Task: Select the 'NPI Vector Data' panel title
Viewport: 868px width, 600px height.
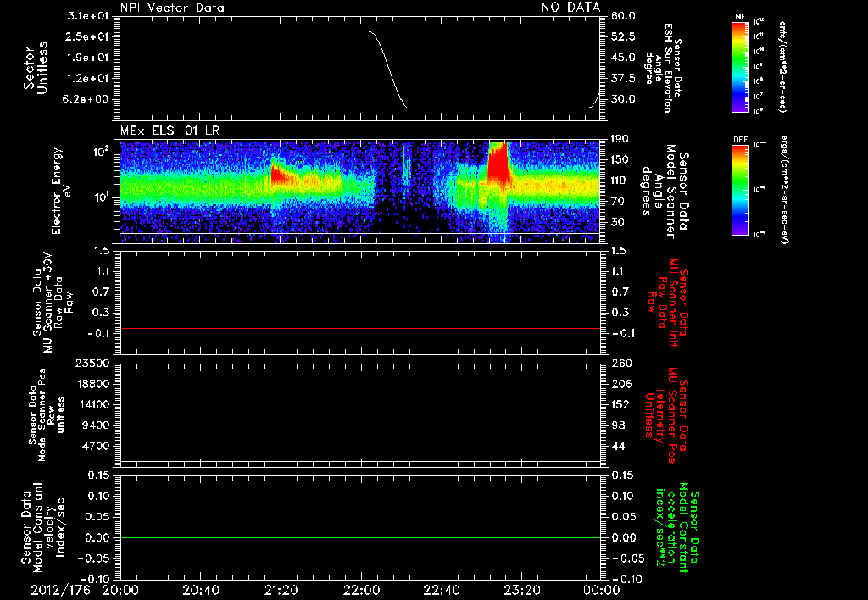Action: pos(172,8)
